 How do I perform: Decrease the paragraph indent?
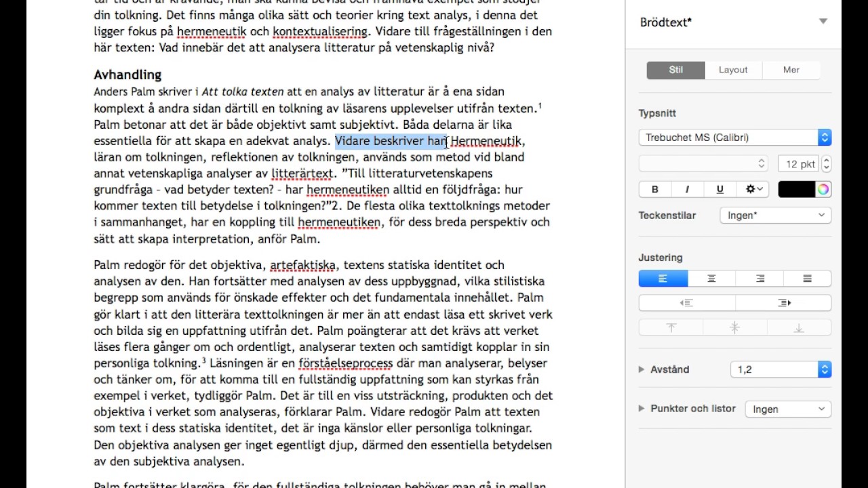(687, 303)
